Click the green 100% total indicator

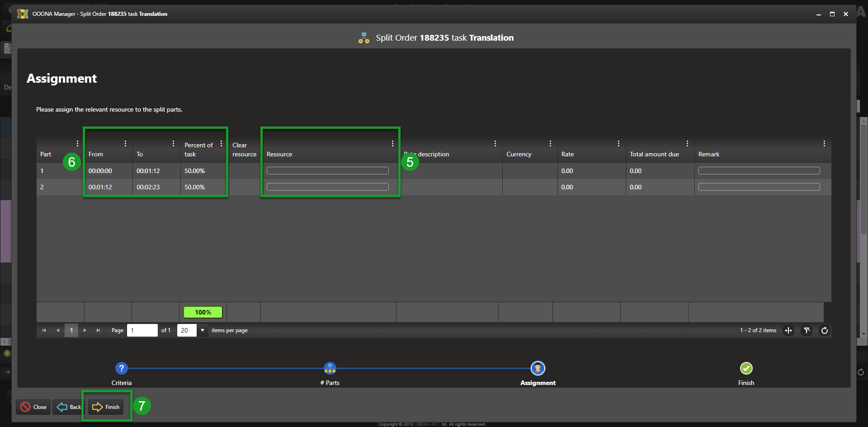pyautogui.click(x=203, y=312)
